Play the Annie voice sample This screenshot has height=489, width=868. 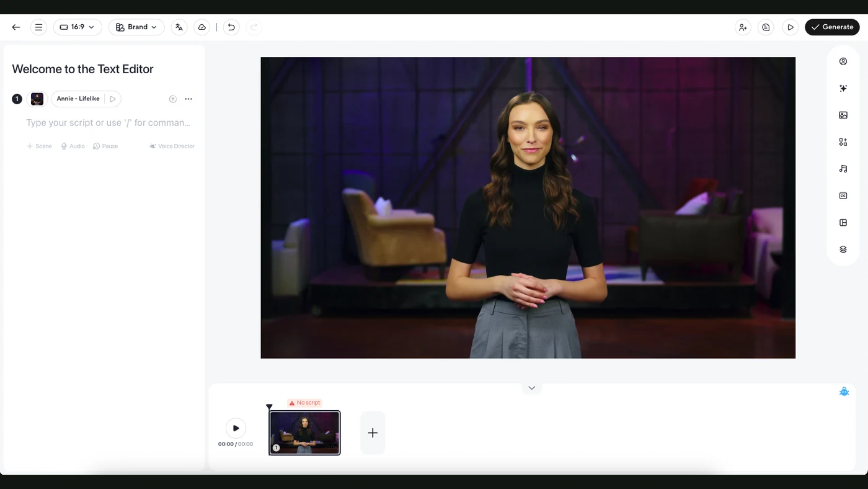pos(112,99)
